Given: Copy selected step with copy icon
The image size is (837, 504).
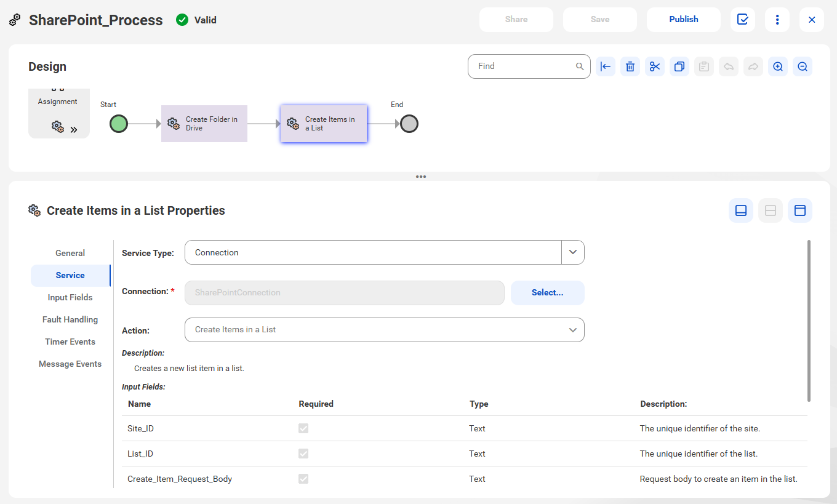Looking at the screenshot, I should click(679, 66).
